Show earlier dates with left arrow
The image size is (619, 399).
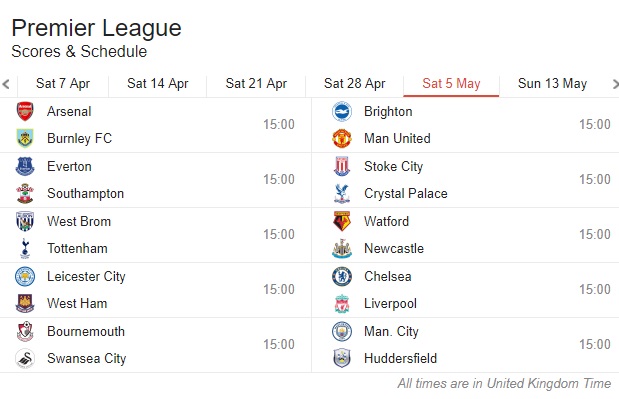[6, 84]
